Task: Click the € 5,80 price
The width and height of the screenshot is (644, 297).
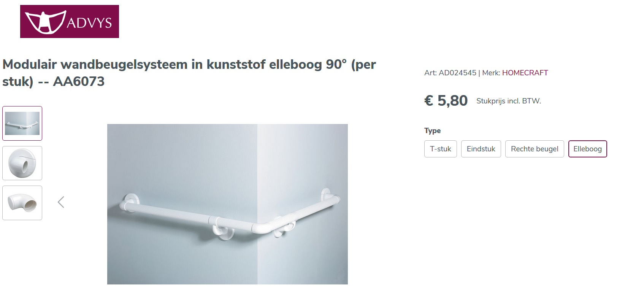Action: point(446,101)
